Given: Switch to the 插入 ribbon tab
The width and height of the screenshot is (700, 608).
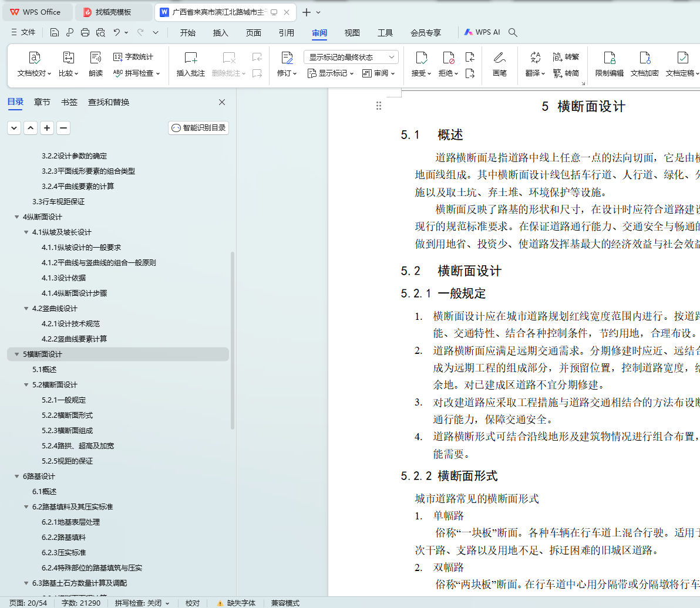Looking at the screenshot, I should point(221,32).
